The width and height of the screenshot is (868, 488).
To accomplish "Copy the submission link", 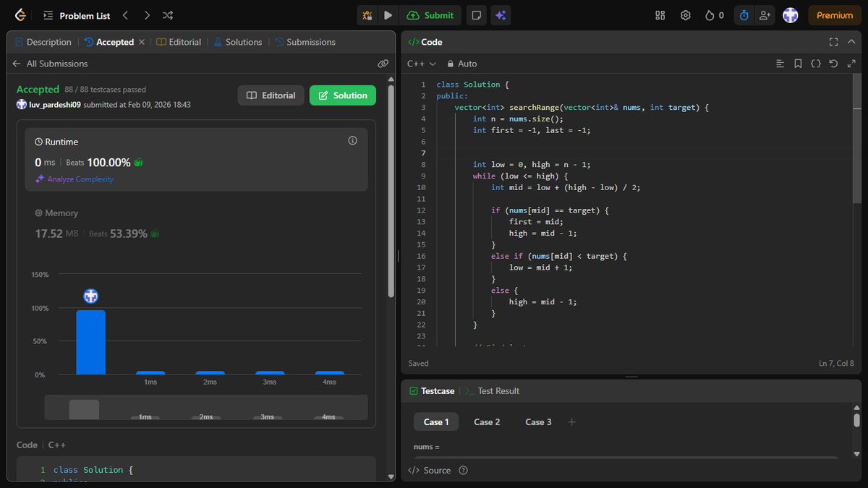I will [x=383, y=64].
